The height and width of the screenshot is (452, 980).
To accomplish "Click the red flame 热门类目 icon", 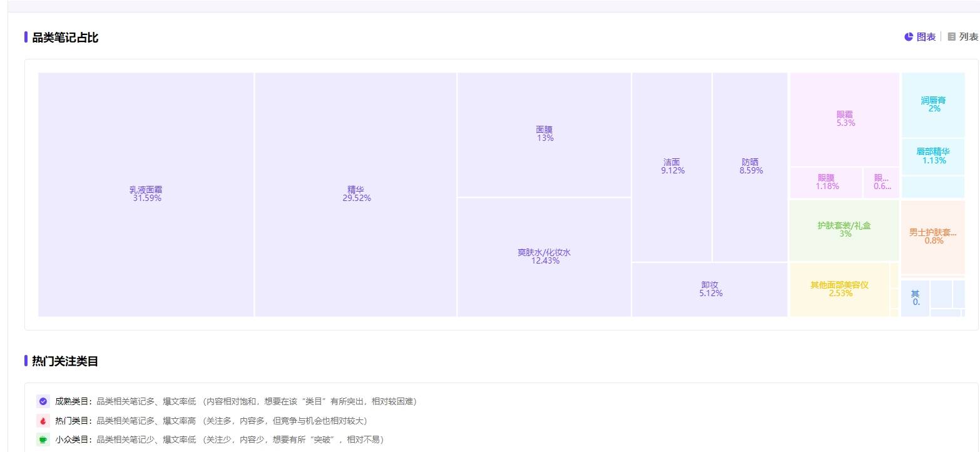I will (43, 421).
